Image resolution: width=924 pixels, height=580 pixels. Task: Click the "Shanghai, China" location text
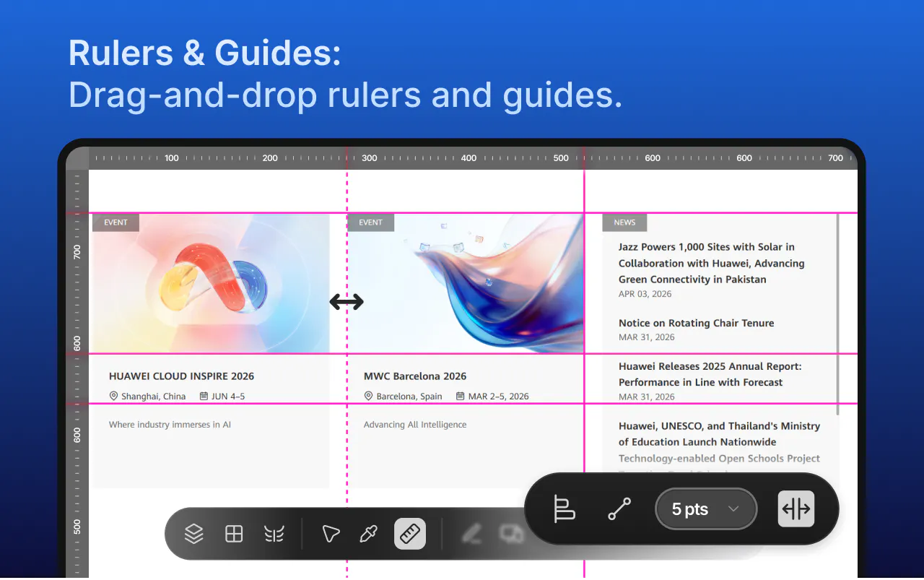153,397
